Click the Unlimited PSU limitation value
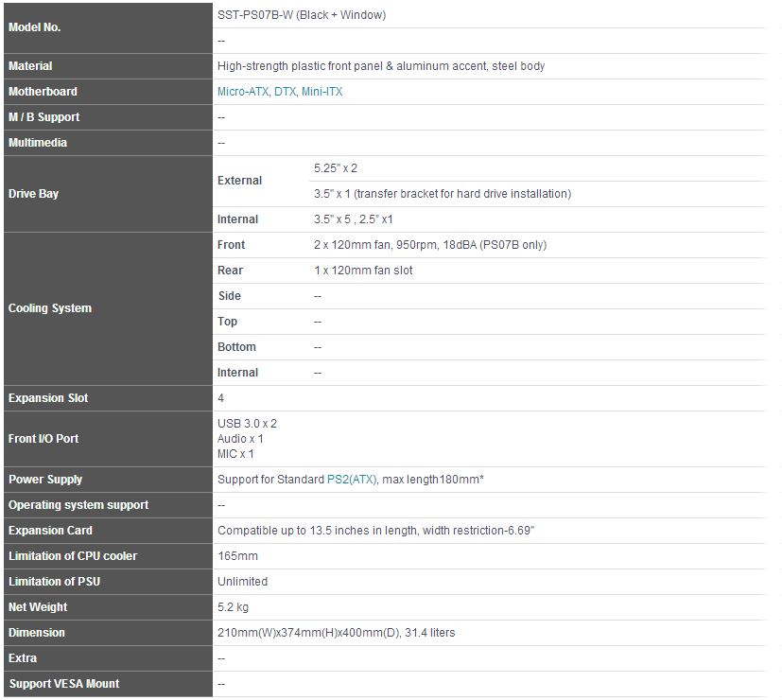Image resolution: width=782 pixels, height=700 pixels. pyautogui.click(x=242, y=582)
